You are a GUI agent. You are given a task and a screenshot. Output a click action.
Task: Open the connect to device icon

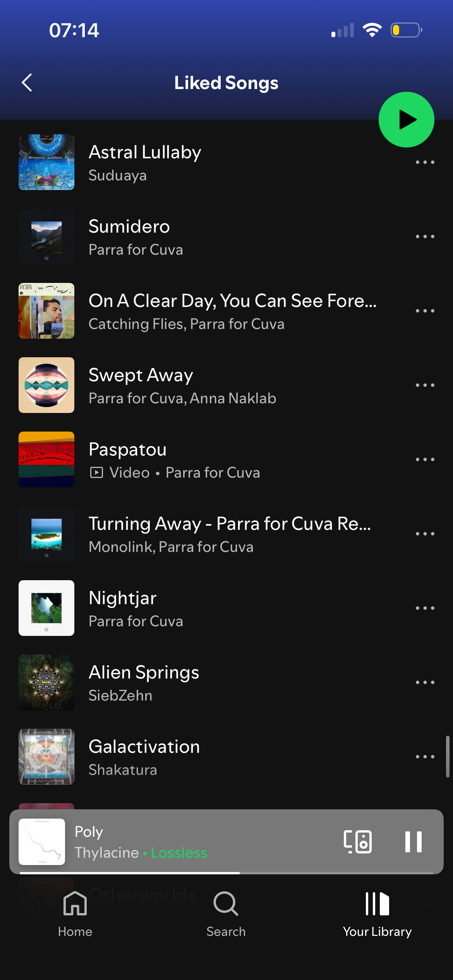[358, 841]
